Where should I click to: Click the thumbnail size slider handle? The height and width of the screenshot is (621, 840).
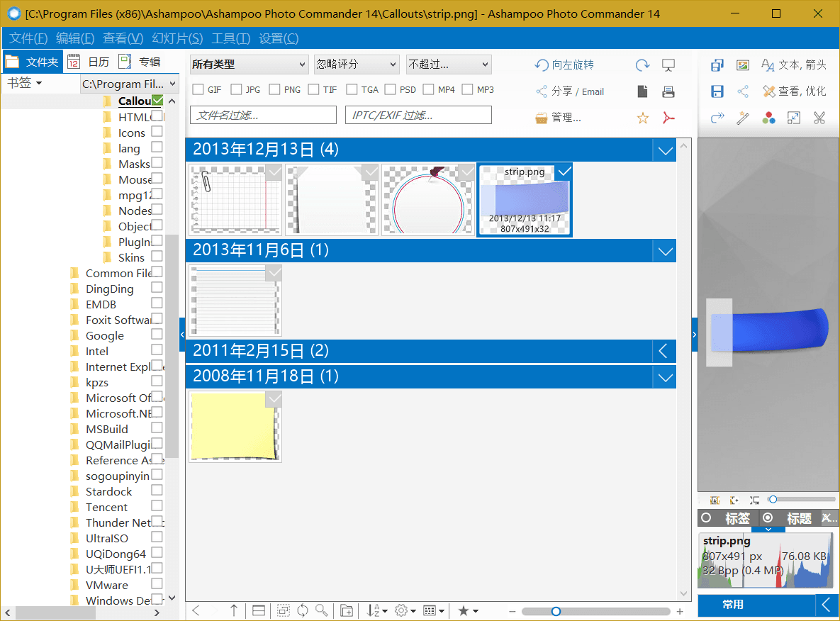(556, 611)
